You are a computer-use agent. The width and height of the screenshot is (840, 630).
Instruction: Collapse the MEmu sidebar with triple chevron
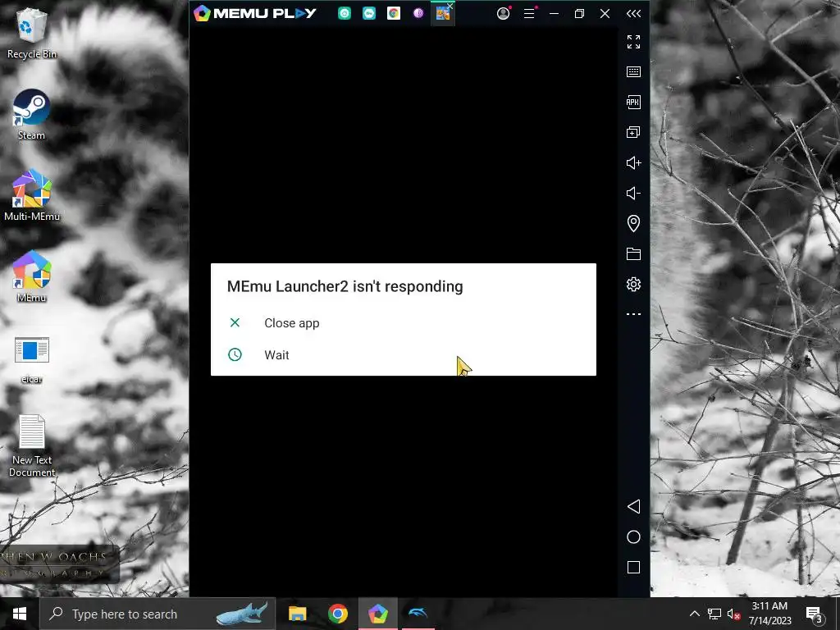(634, 13)
